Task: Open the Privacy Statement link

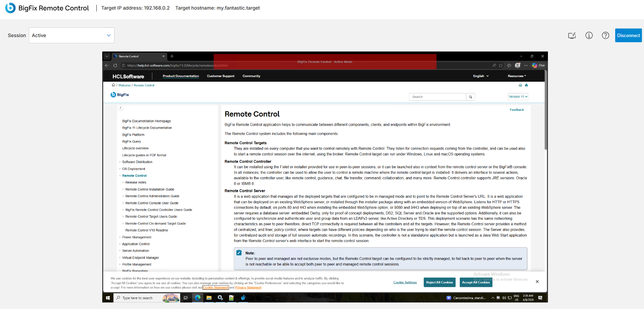Action: pyautogui.click(x=248, y=288)
